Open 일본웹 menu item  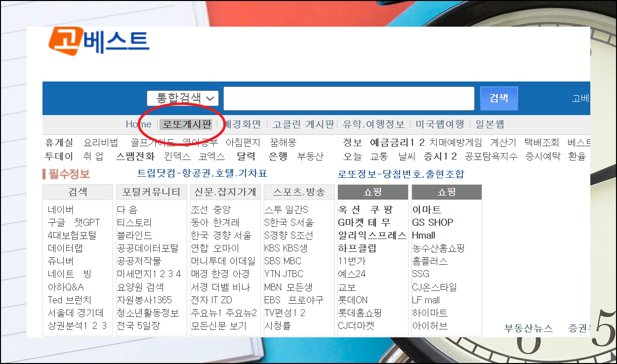[x=490, y=124]
